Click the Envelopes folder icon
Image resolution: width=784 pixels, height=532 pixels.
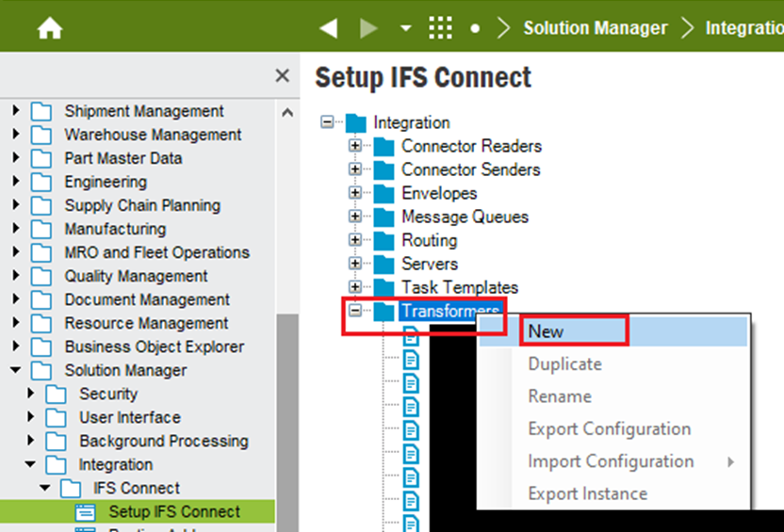tap(384, 193)
